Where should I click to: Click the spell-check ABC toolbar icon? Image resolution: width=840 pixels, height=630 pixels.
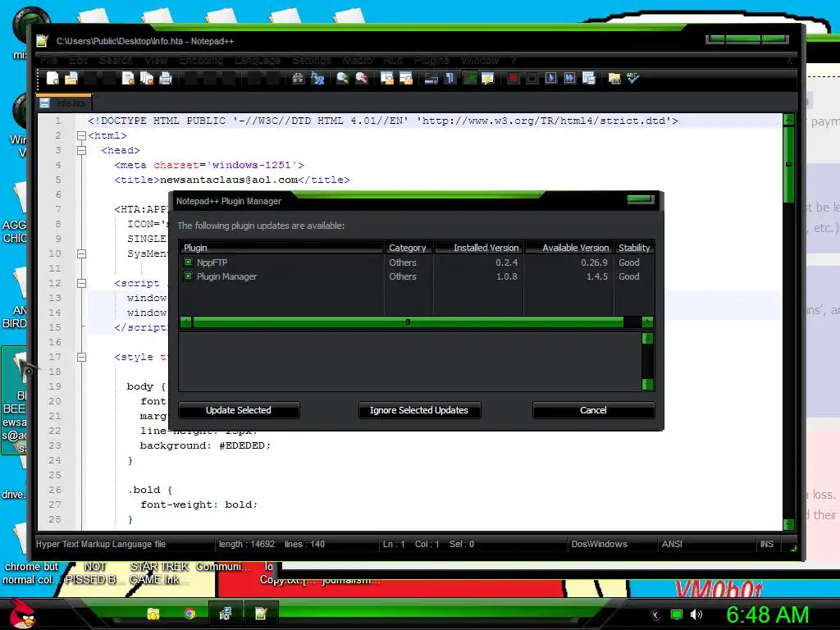[x=633, y=78]
